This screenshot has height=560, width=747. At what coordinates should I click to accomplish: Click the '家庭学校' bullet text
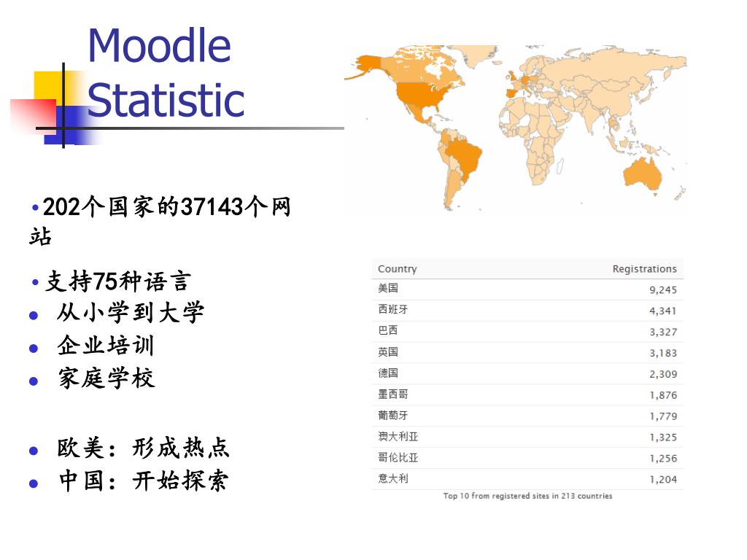(x=107, y=378)
